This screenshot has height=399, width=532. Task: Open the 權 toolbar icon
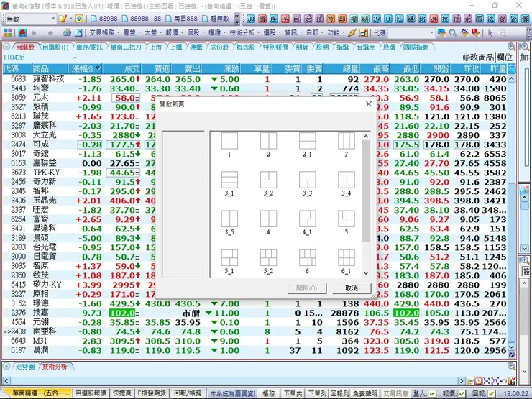(x=354, y=18)
